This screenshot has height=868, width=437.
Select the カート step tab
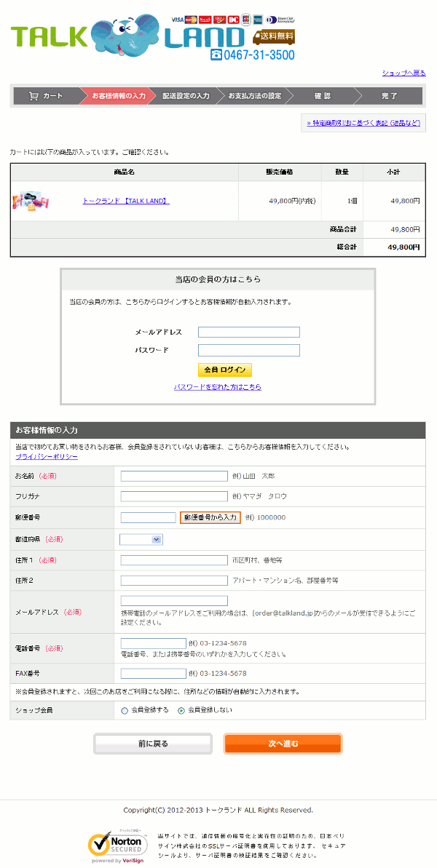click(47, 96)
